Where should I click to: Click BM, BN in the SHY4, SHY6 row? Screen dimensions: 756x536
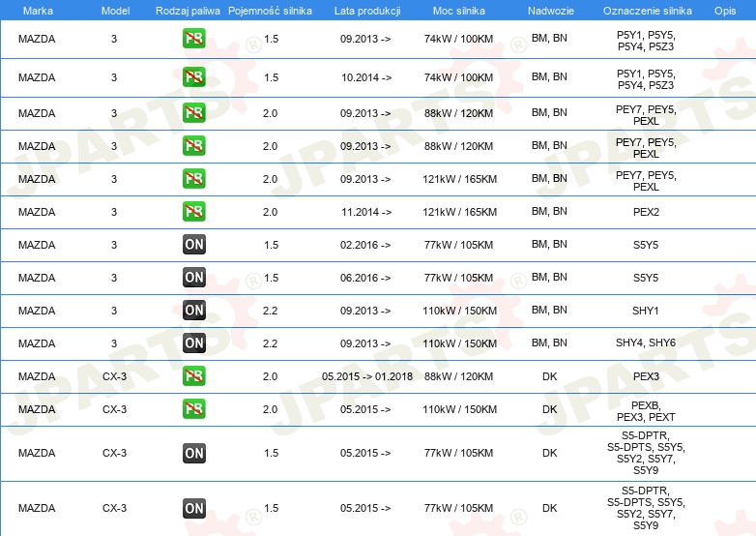[549, 342]
